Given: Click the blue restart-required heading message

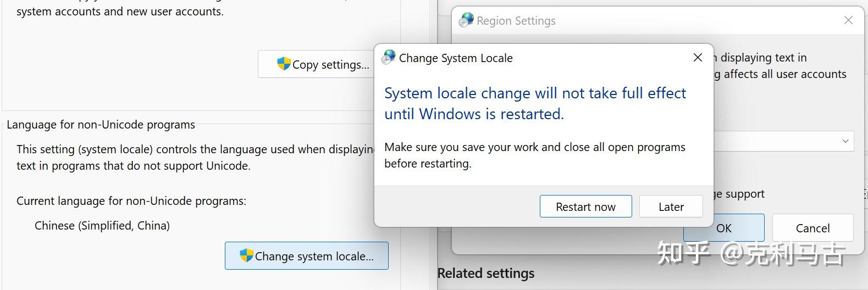Looking at the screenshot, I should point(534,103).
